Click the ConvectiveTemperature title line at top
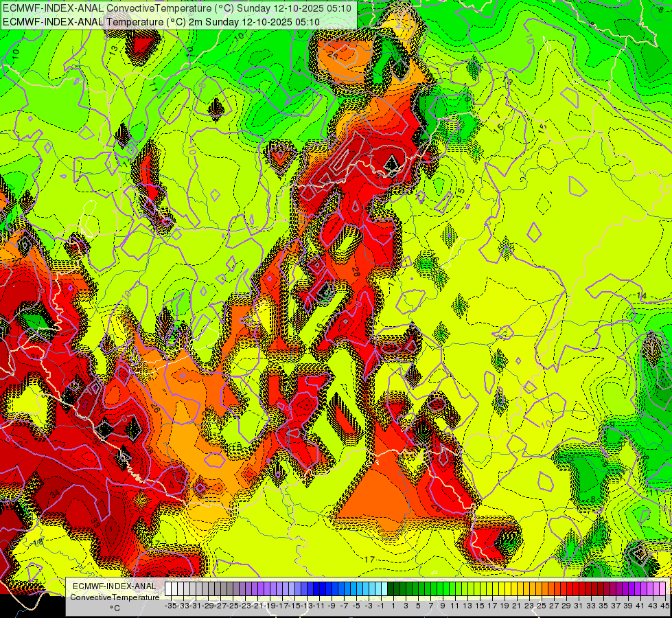 click(177, 8)
